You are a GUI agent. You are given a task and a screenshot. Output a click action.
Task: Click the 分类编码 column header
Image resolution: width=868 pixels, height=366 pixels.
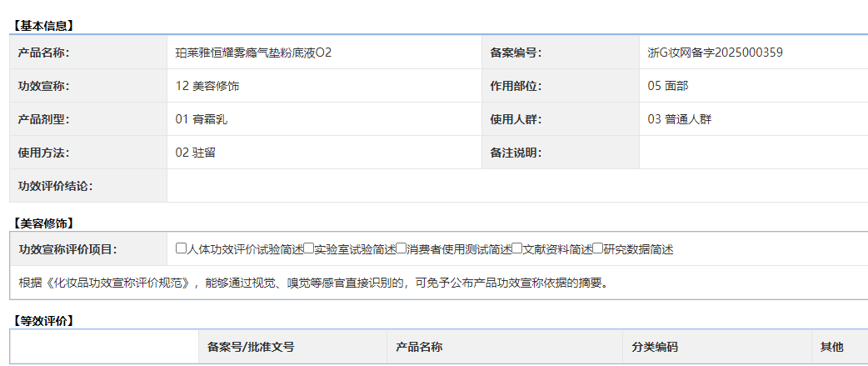654,347
